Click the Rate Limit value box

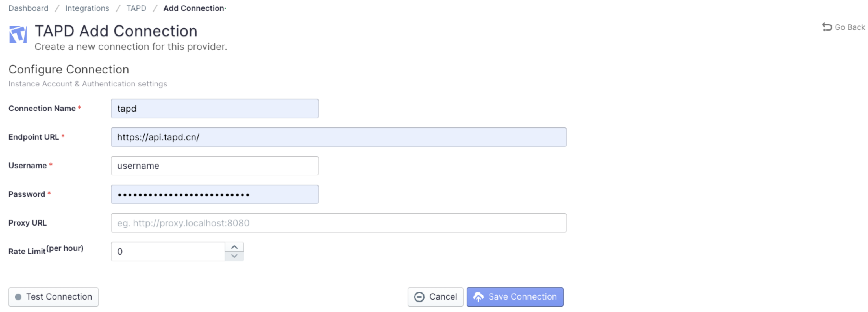click(x=167, y=251)
